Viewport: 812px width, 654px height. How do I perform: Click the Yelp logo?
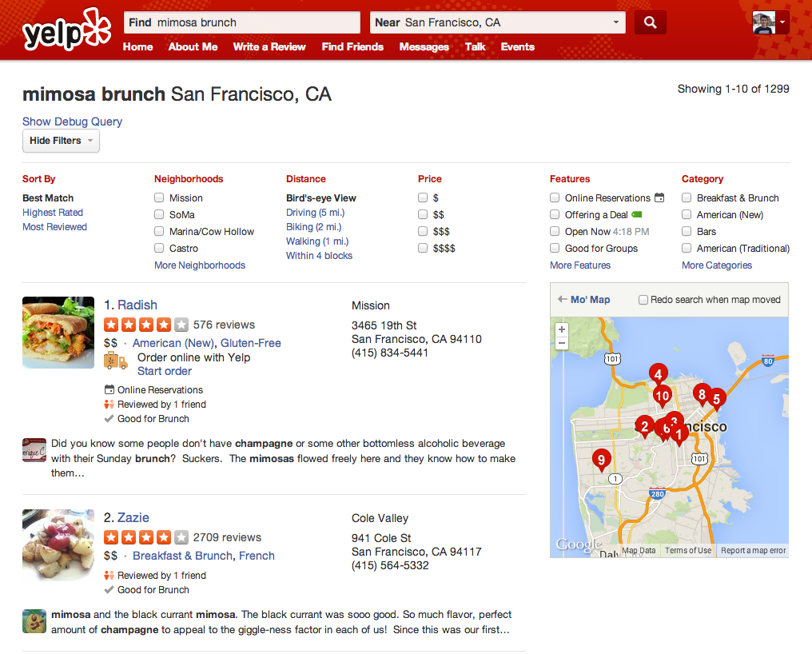click(66, 30)
